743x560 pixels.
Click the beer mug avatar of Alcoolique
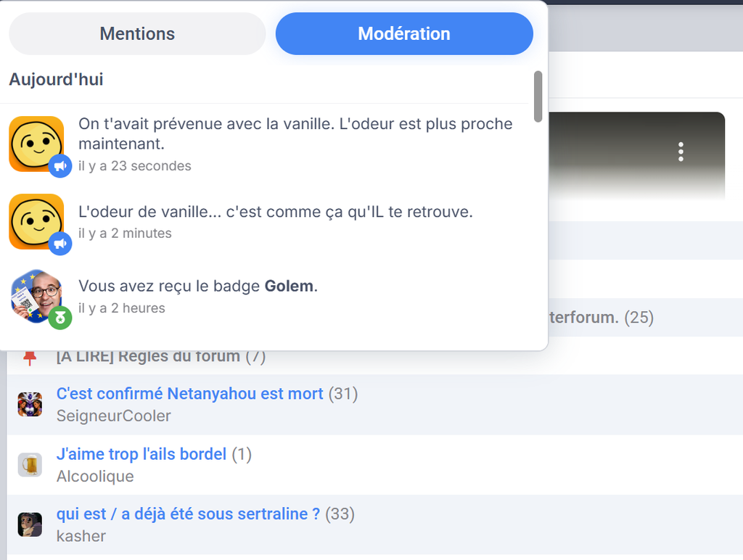[x=30, y=464]
